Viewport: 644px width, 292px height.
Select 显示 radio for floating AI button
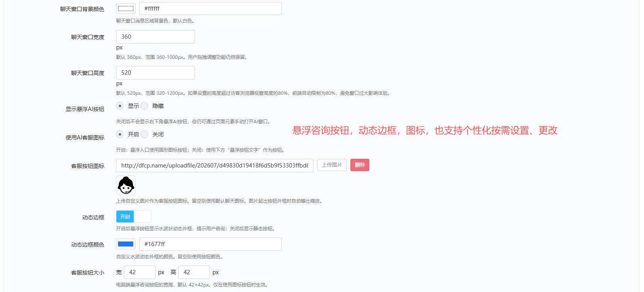pos(120,106)
